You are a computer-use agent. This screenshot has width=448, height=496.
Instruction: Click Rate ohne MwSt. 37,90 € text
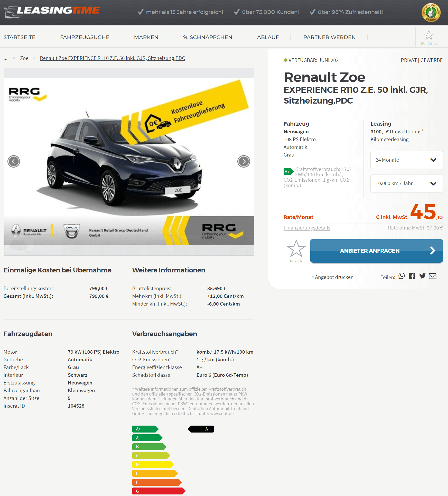coord(415,228)
